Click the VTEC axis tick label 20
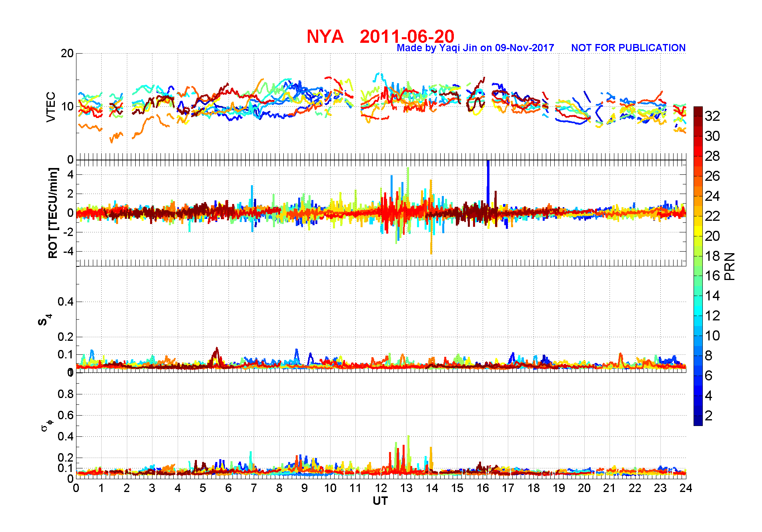This screenshot has width=762, height=532. (x=67, y=53)
